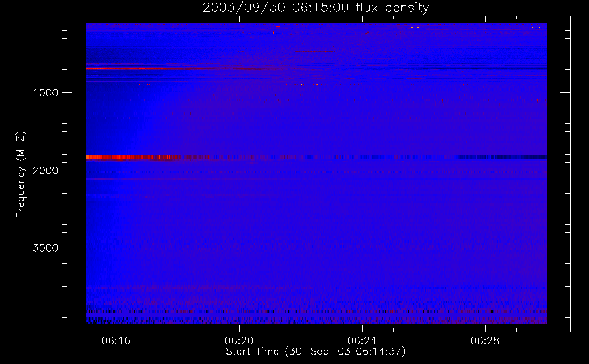Click the plot title '2003/09/30 06:15:00 flux density'
Image resolution: width=589 pixels, height=364 pixels.
[x=316, y=7]
